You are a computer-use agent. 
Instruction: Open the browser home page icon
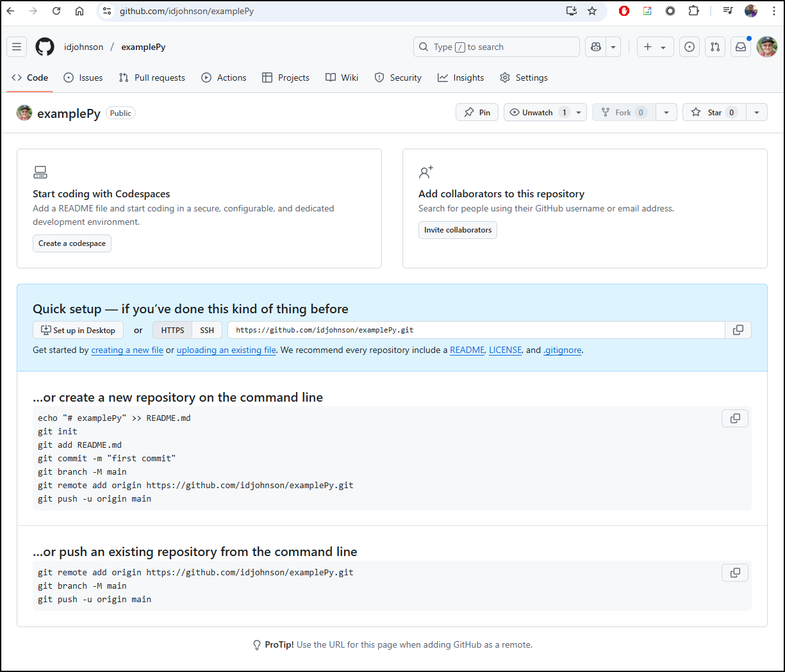(x=79, y=11)
